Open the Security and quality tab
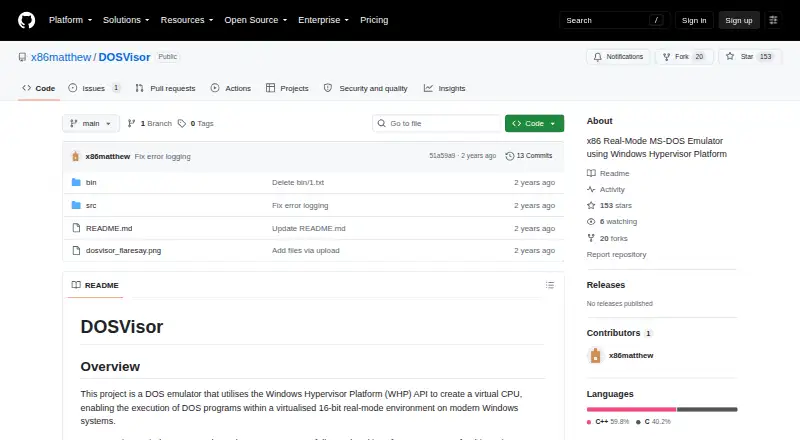This screenshot has width=800, height=440. click(x=366, y=88)
